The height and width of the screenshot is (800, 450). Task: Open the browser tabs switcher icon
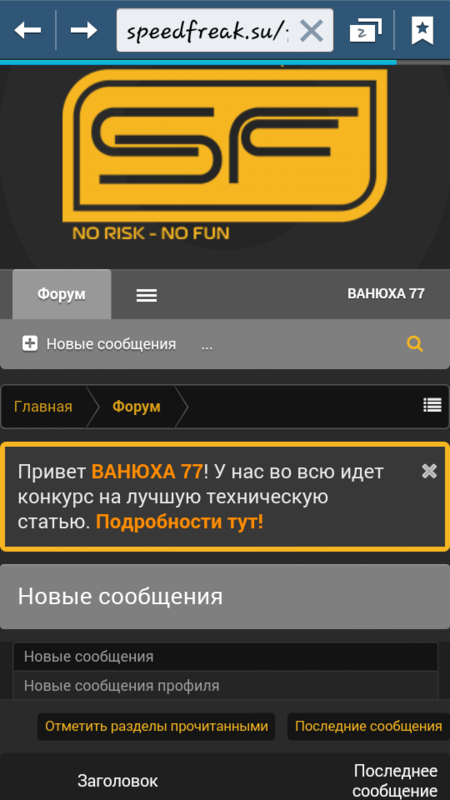366,31
